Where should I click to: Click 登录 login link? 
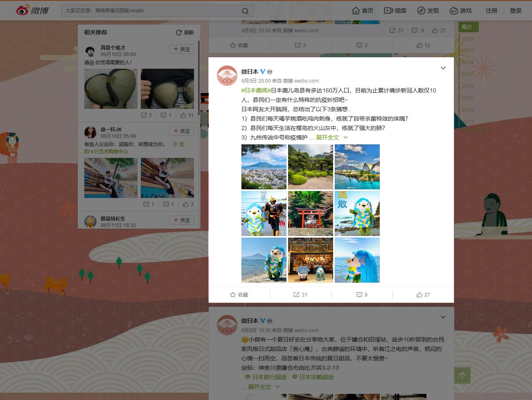pyautogui.click(x=516, y=11)
